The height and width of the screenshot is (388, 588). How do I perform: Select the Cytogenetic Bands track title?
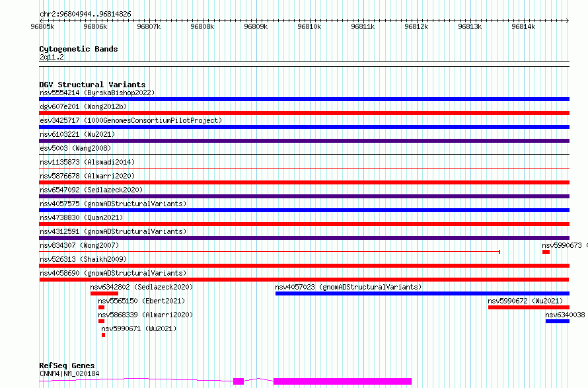(x=79, y=49)
